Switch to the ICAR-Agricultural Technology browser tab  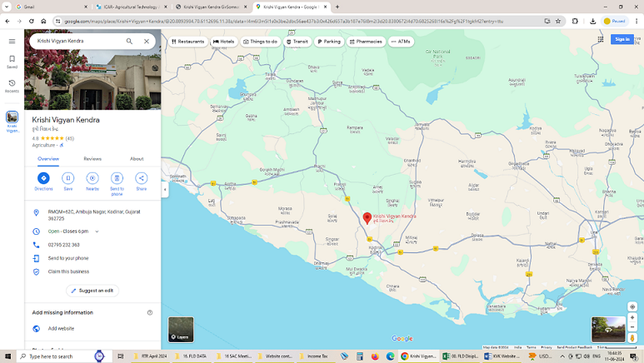[x=131, y=7]
